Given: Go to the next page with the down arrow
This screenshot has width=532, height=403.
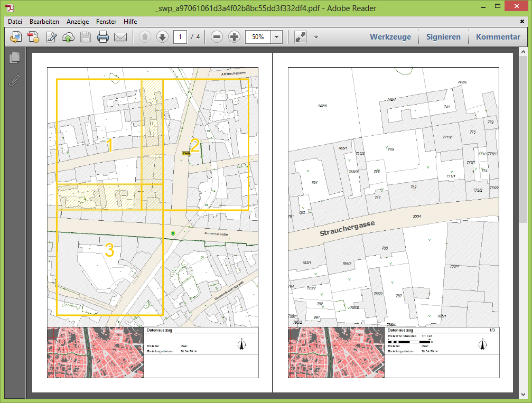Looking at the screenshot, I should coord(162,37).
